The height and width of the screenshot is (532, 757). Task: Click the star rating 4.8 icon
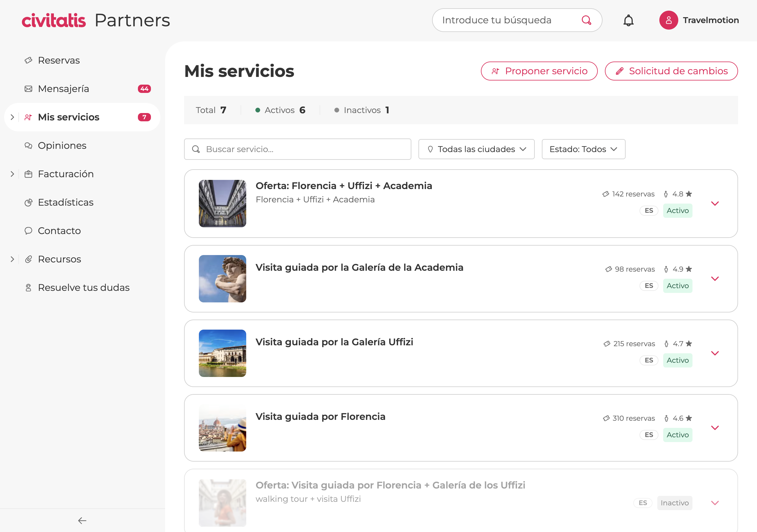tap(689, 194)
